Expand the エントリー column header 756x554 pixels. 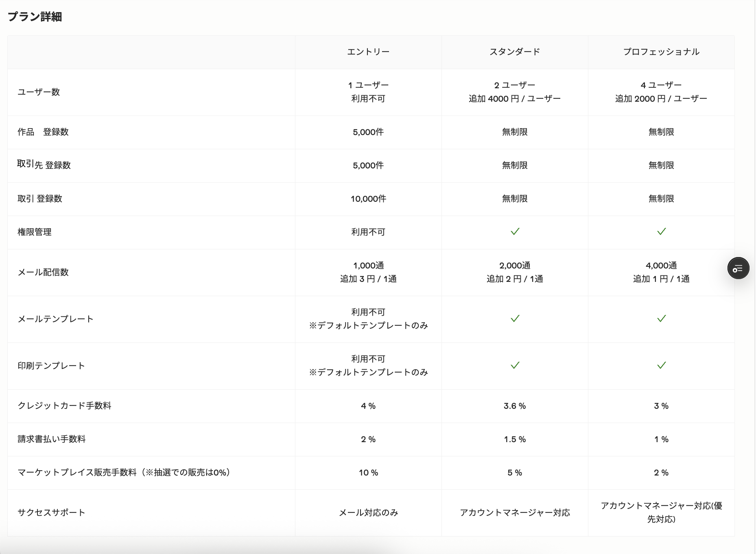coord(368,52)
